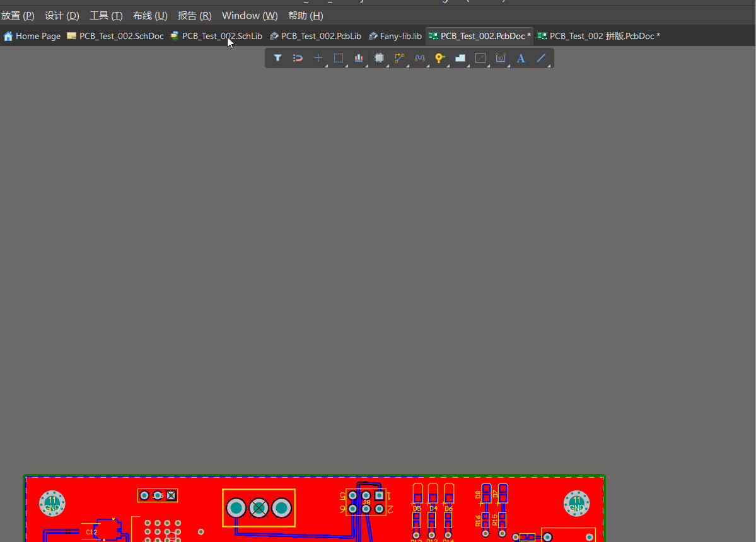Screen dimensions: 756x542
Task: Click the D4 designator label
Action: [x=433, y=509]
